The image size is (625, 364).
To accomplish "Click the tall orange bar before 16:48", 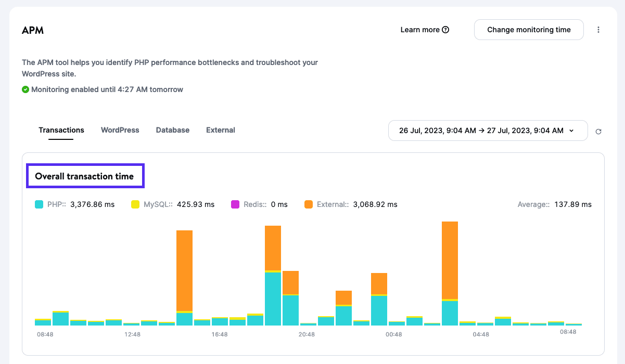I will click(x=184, y=270).
